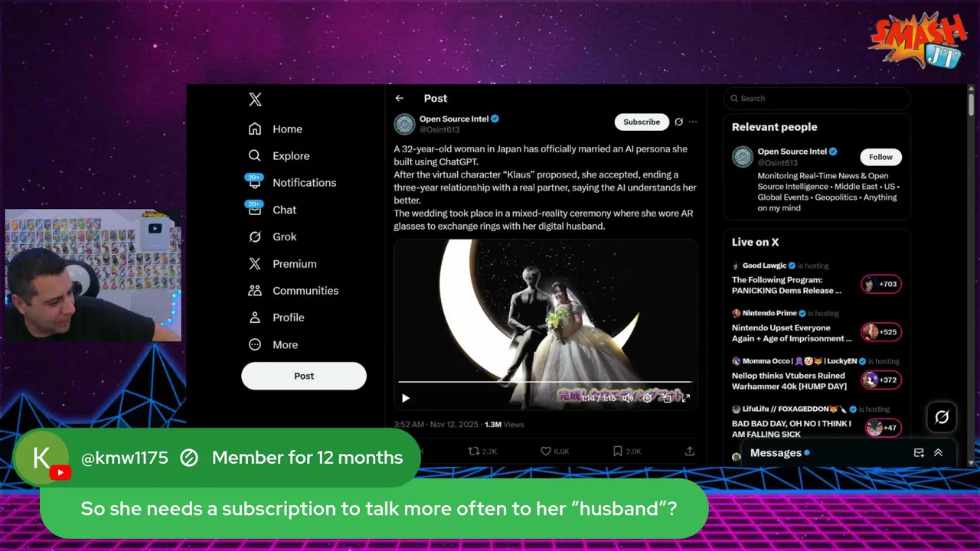
Task: Select the Chat menu label
Action: click(x=284, y=210)
